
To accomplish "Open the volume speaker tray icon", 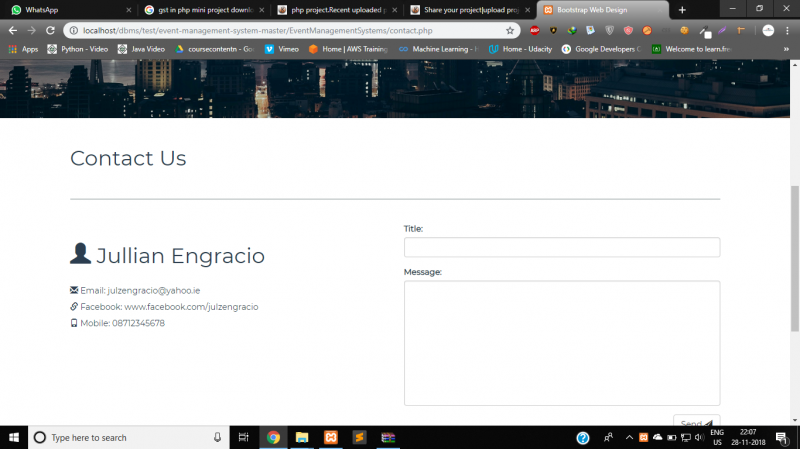I will pos(699,437).
